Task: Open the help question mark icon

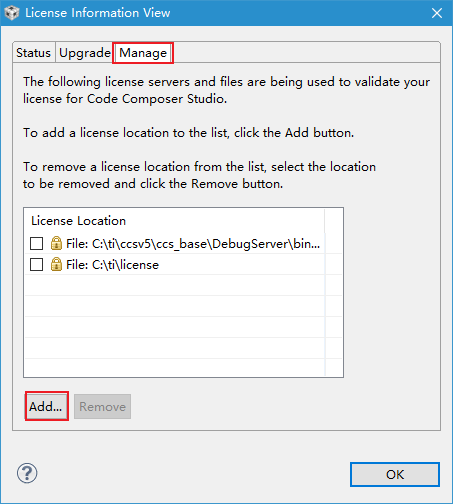Action: pyautogui.click(x=27, y=473)
